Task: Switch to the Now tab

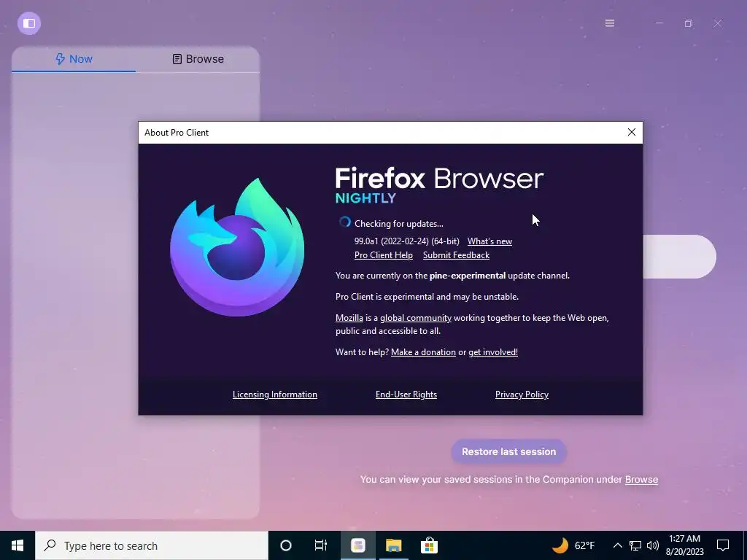Action: [x=74, y=59]
